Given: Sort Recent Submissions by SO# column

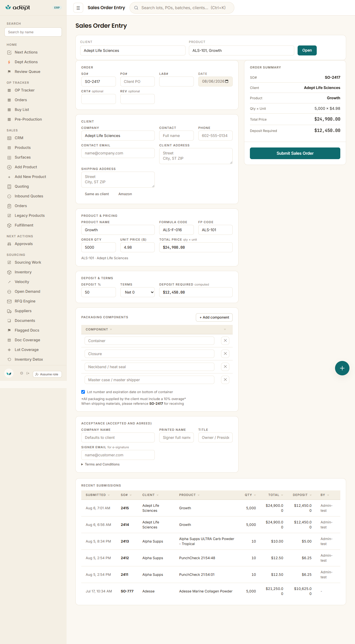Looking at the screenshot, I should click(126, 495).
